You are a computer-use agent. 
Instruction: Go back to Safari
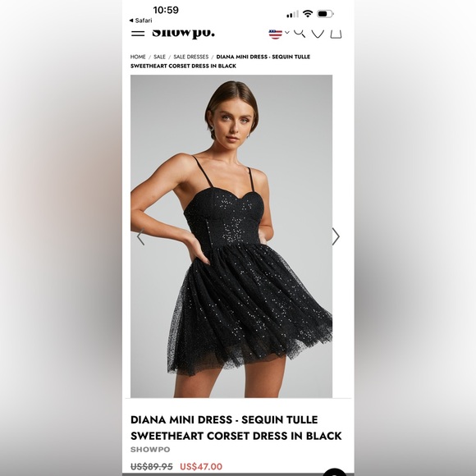point(140,21)
